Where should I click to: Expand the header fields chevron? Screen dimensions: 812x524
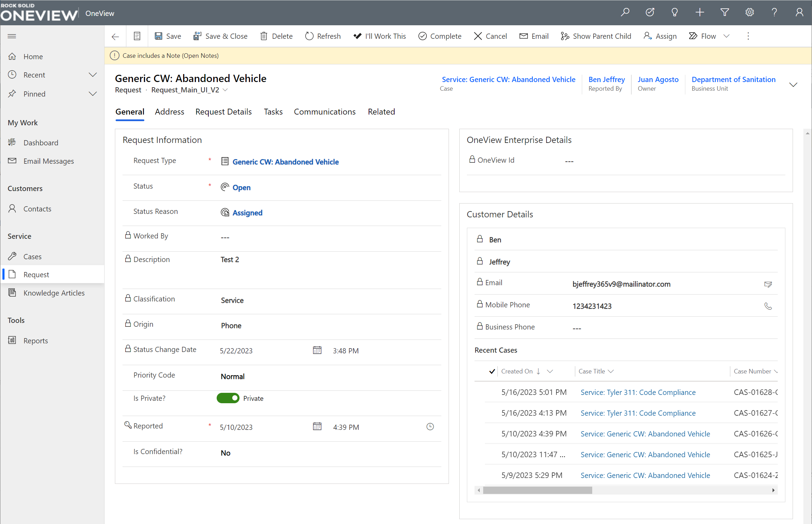click(x=793, y=84)
